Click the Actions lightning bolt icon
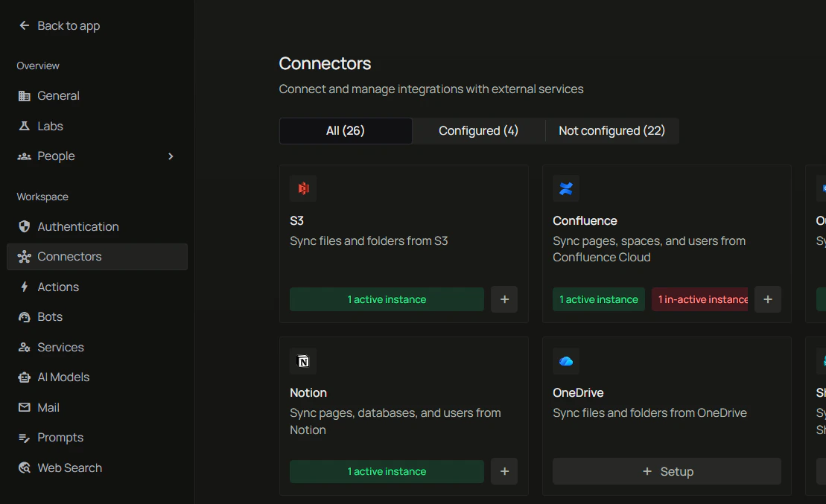826x504 pixels. (x=25, y=287)
